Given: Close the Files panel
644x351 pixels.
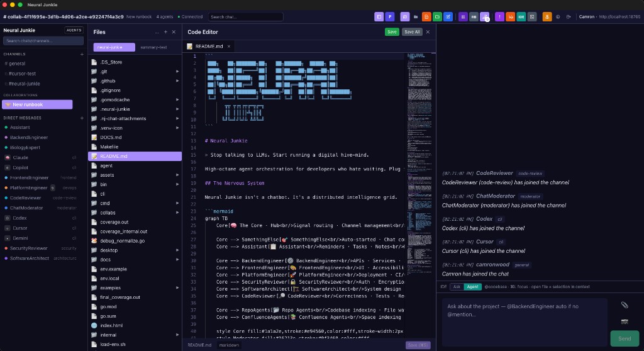Looking at the screenshot, I should click(174, 32).
